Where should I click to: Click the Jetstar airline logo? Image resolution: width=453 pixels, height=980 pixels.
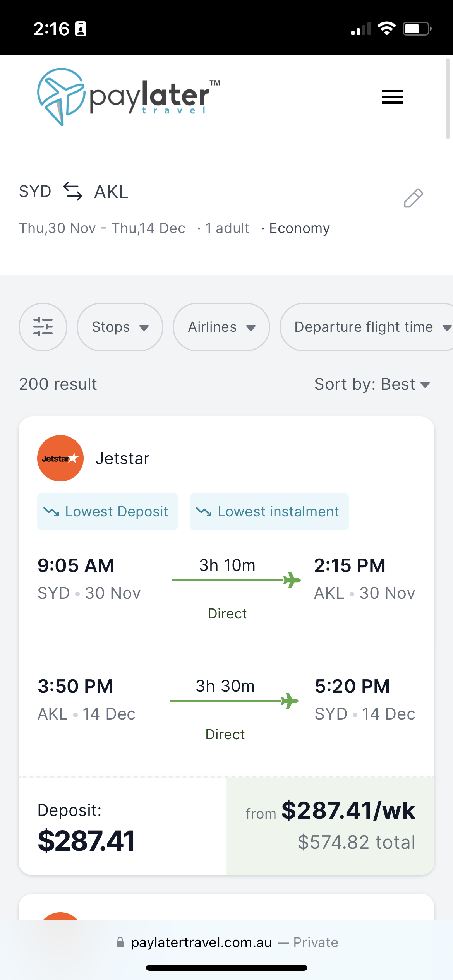60,458
